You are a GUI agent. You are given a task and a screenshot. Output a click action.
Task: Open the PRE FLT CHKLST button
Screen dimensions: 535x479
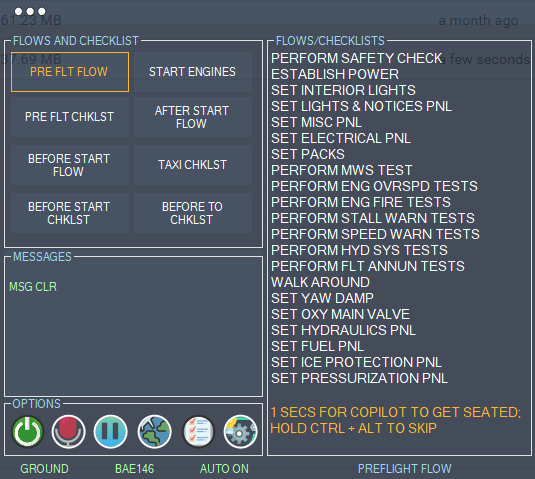pyautogui.click(x=70, y=117)
